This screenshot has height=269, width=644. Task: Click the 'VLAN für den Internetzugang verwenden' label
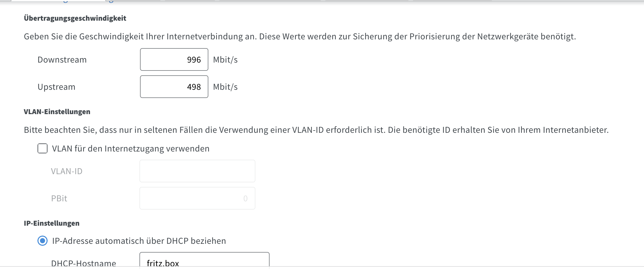tap(131, 149)
